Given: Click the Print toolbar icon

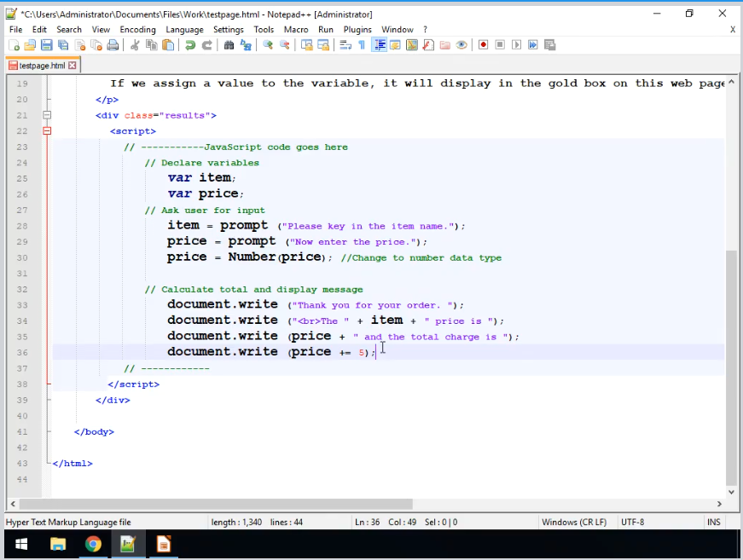Looking at the screenshot, I should 113,45.
